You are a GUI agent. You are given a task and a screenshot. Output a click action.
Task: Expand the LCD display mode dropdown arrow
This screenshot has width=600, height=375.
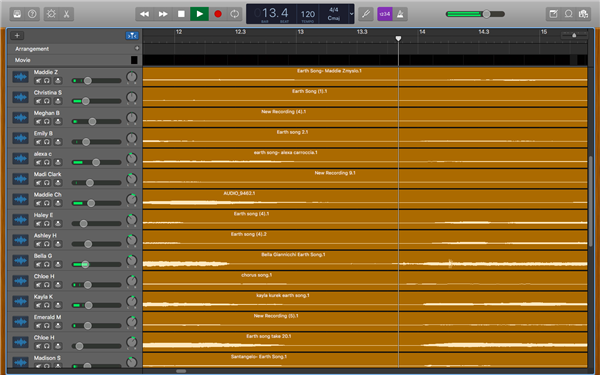pyautogui.click(x=351, y=14)
